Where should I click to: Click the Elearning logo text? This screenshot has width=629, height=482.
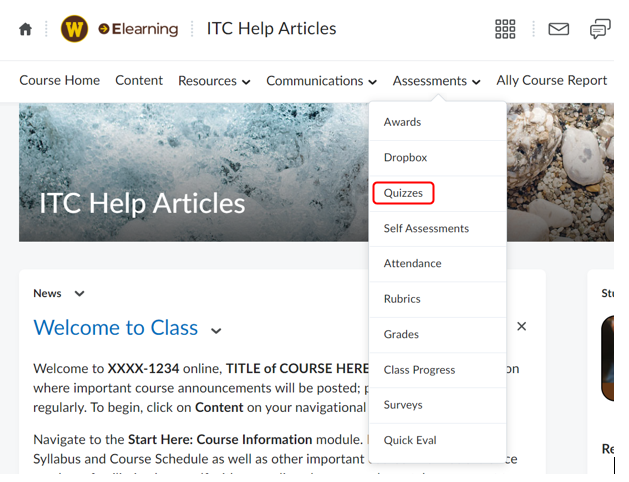[x=138, y=29]
